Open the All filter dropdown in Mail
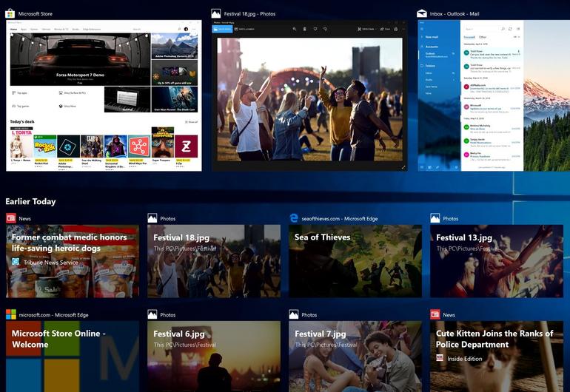Image resolution: width=570 pixels, height=392 pixels. (x=517, y=37)
